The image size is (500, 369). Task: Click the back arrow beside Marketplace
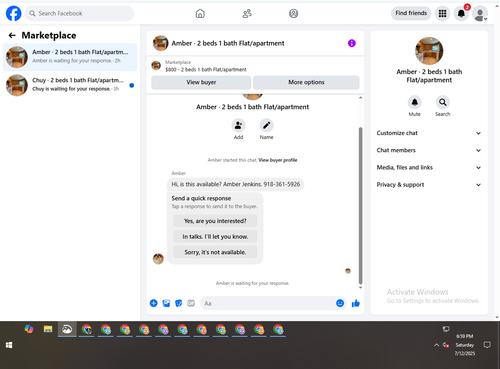coord(12,35)
